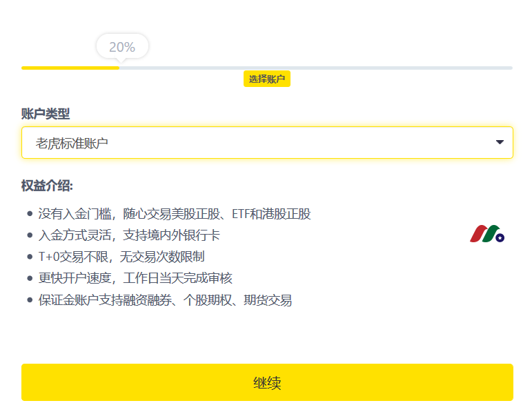Image resolution: width=532 pixels, height=412 pixels.
Task: Click the line 更快开户速度，工作日当天完成审核
Action: (x=135, y=278)
